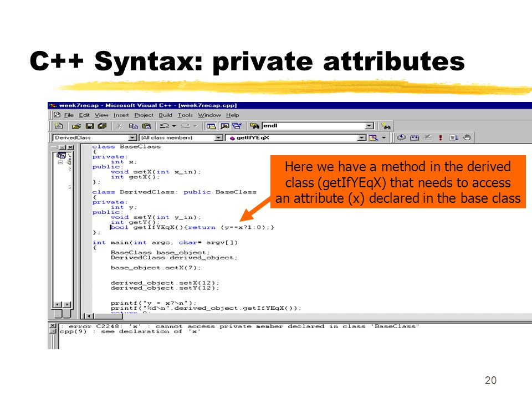Viewport: 532px width, 399px height.
Task: Click the 'derived_object.setY(12);' line
Action: tap(165, 288)
